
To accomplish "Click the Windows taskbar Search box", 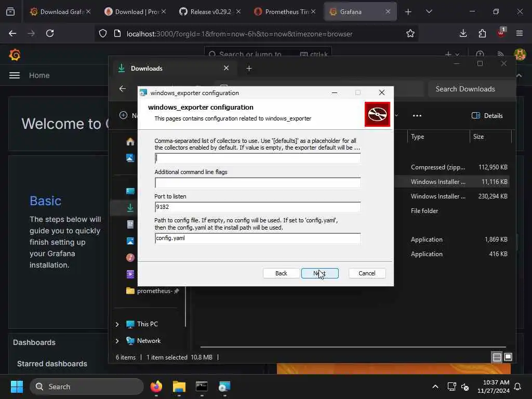I will (x=87, y=387).
